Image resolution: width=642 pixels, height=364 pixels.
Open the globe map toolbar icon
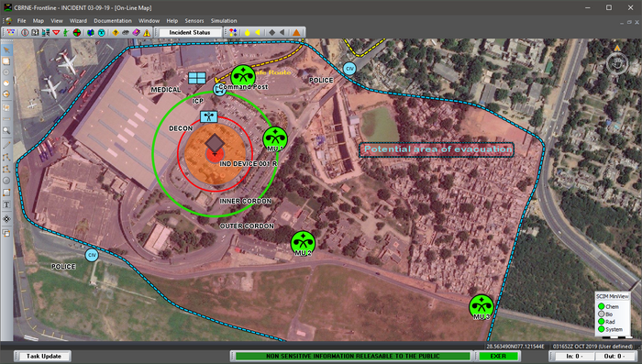(x=91, y=33)
